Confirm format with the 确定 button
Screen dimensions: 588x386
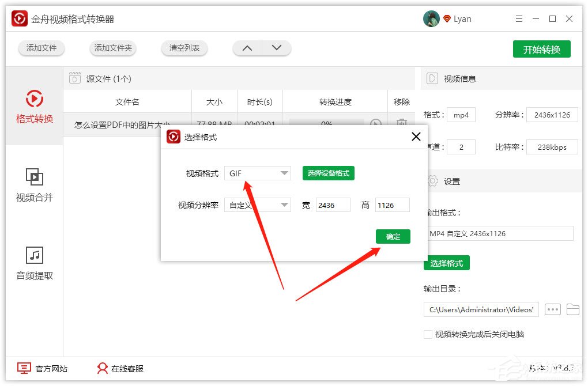[393, 236]
